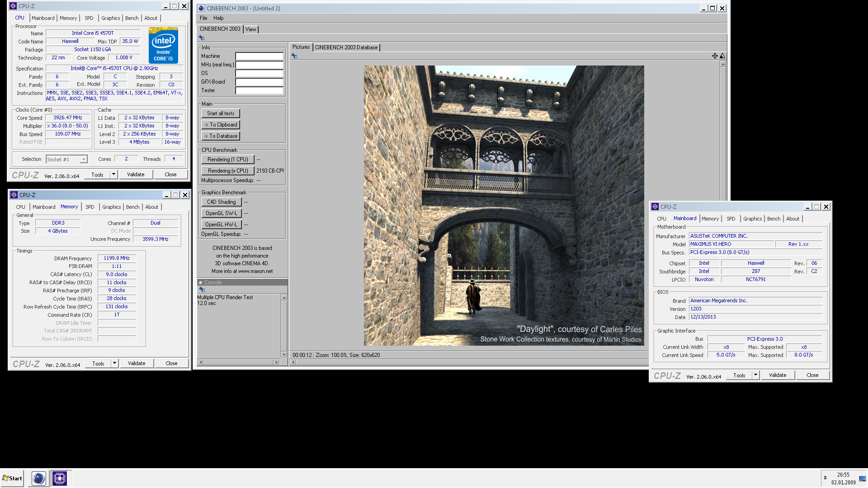The image size is (868, 488).
Task: Open Bench tab in top CPU-Z CPU window
Action: pyautogui.click(x=132, y=18)
